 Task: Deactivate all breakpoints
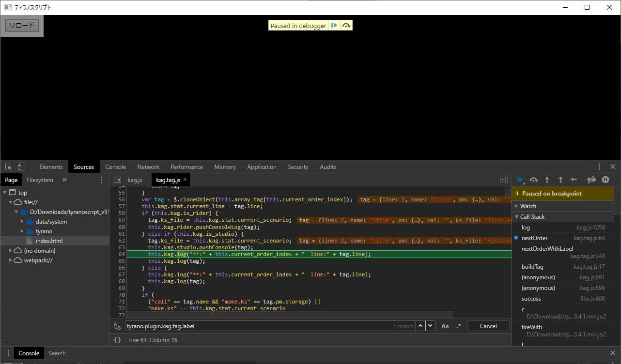point(591,180)
